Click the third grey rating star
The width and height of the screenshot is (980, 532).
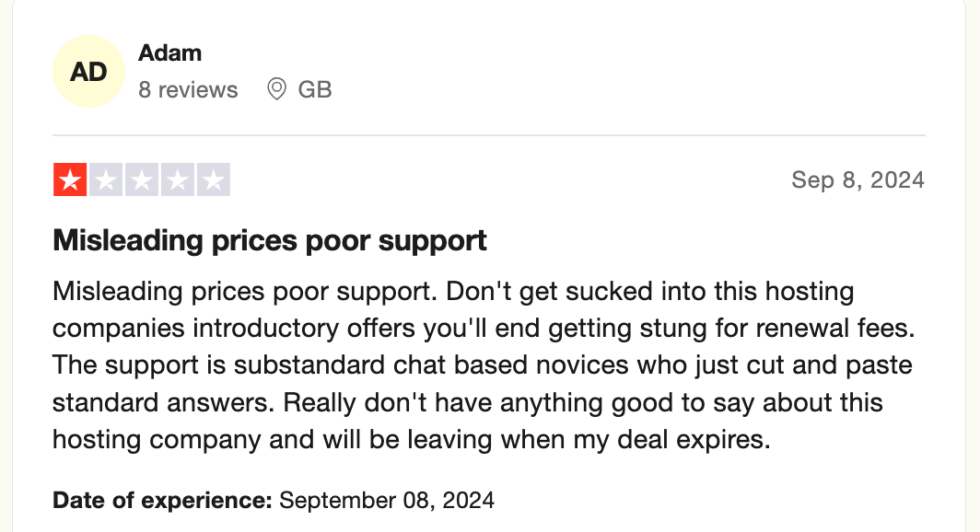tap(142, 180)
